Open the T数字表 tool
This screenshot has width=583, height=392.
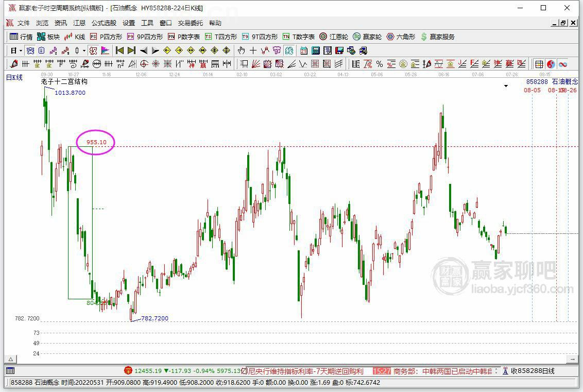point(299,37)
